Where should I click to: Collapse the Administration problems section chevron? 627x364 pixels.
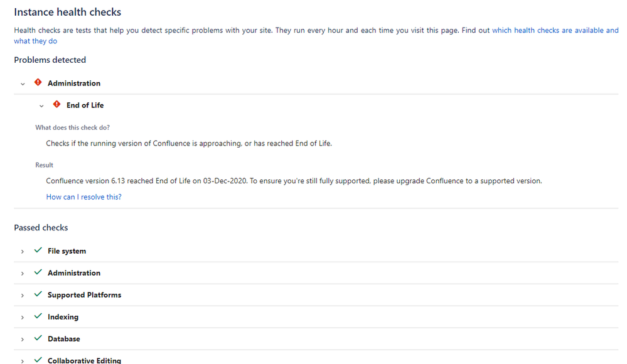click(x=23, y=84)
